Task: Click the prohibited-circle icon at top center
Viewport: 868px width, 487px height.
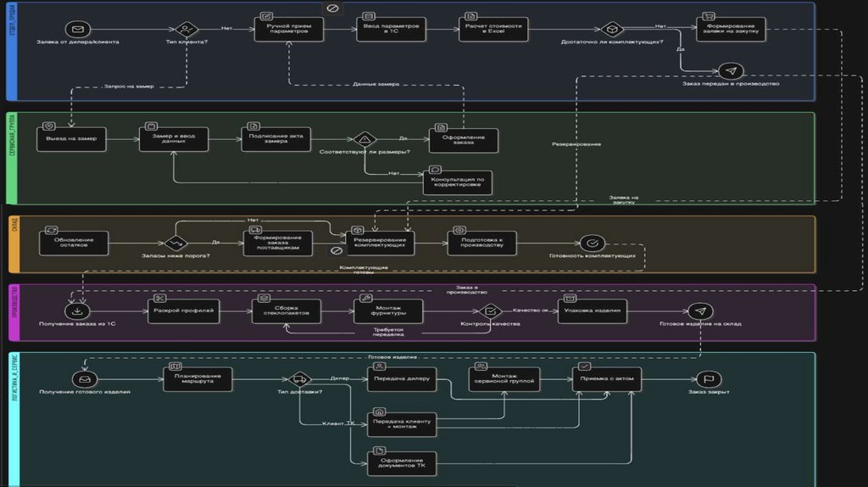Action: click(332, 8)
